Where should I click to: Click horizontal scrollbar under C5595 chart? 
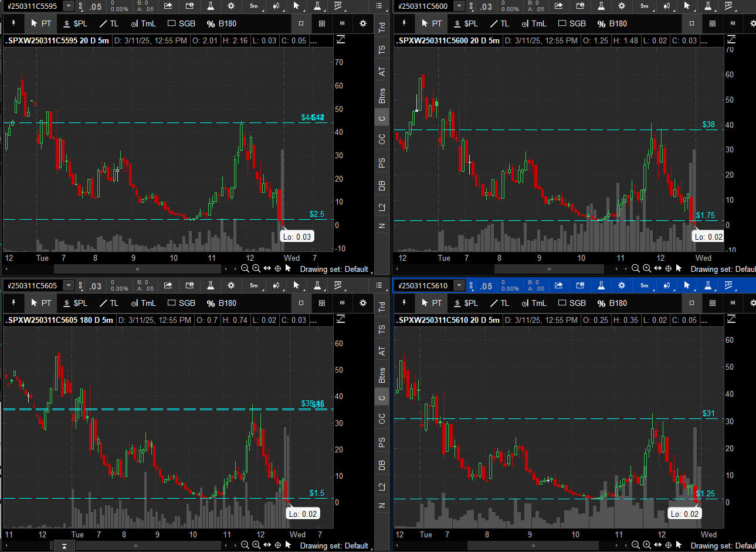pyautogui.click(x=137, y=269)
